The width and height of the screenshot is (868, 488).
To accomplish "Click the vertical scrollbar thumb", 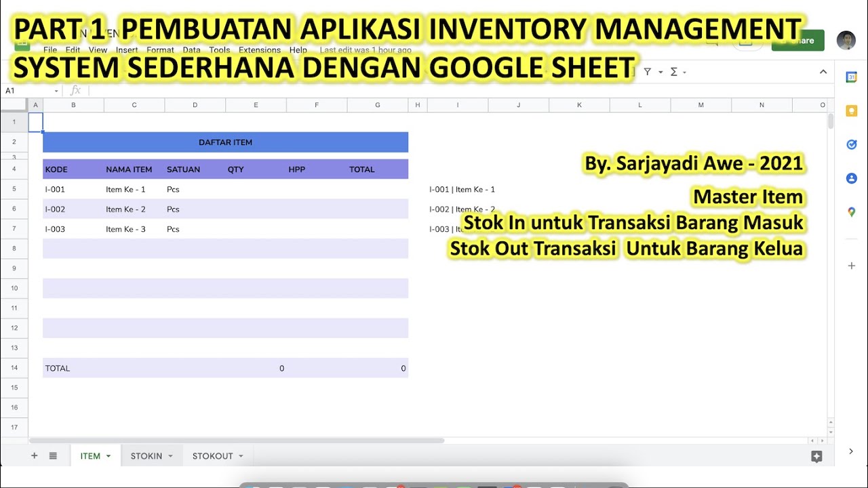I will click(x=831, y=121).
